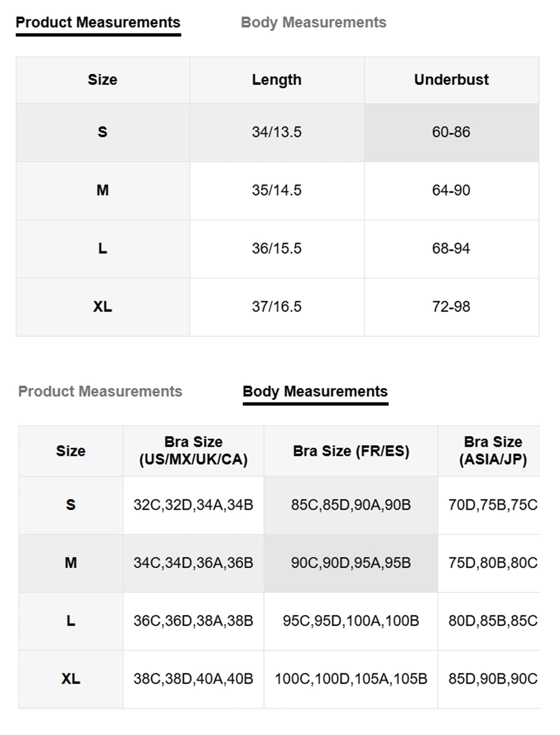Click the S row underbust value 60-86

point(451,133)
